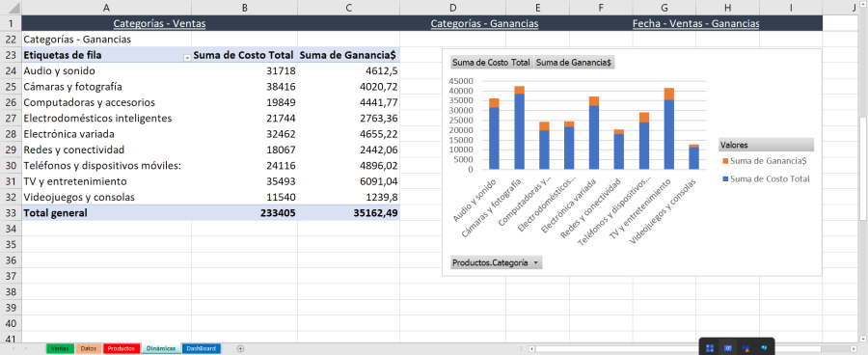Image resolution: width=868 pixels, height=355 pixels.
Task: Open the Dashboard sheet tab
Action: [x=201, y=348]
